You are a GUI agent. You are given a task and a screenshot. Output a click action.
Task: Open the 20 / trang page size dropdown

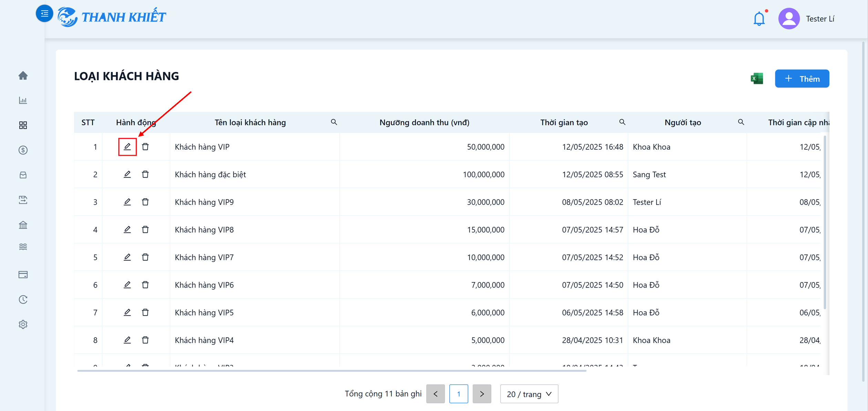[529, 394]
